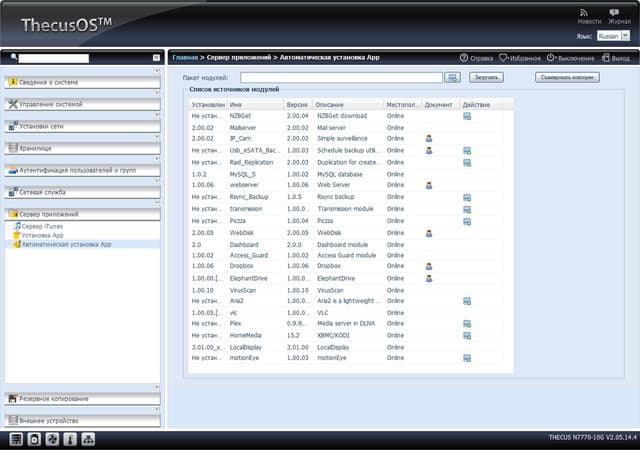
Task: Open the journal log icon
Action: click(614, 13)
